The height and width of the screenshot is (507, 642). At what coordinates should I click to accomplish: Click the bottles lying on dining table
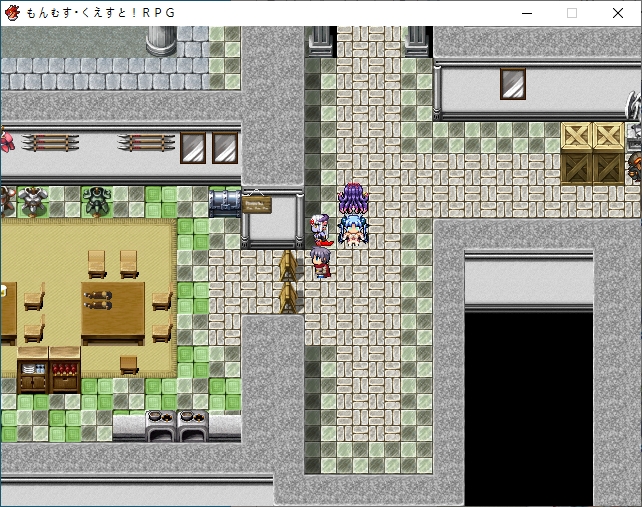(97, 300)
